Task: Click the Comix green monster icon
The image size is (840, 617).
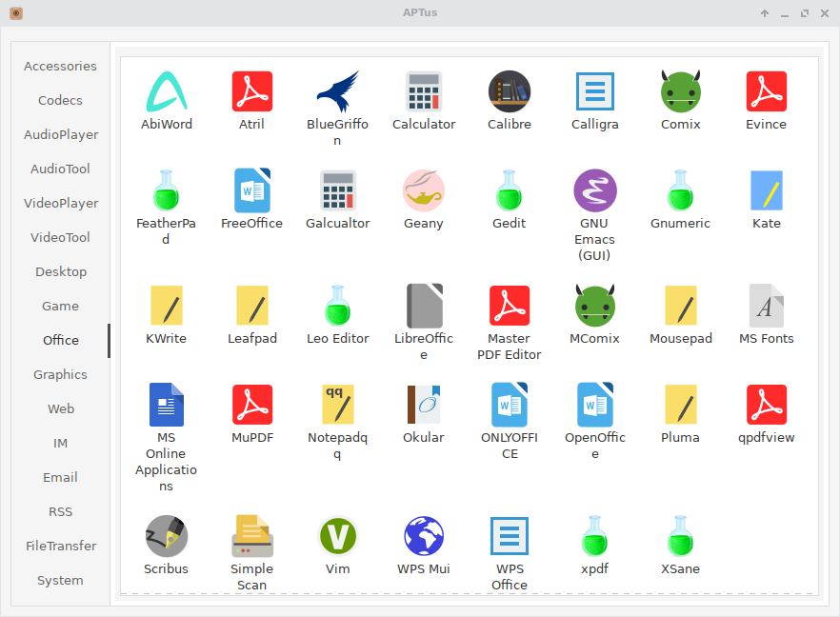Action: click(x=680, y=91)
